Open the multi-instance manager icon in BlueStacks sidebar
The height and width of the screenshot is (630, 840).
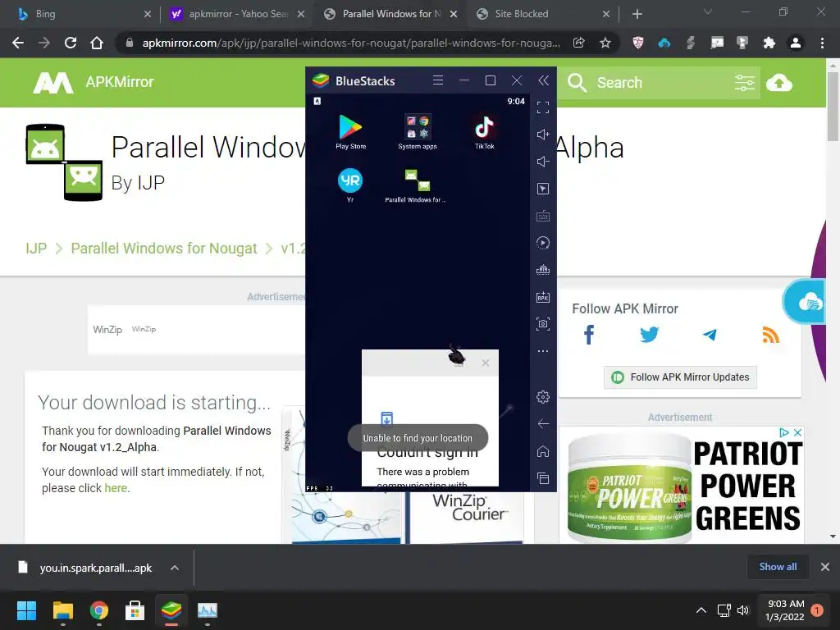click(x=543, y=269)
